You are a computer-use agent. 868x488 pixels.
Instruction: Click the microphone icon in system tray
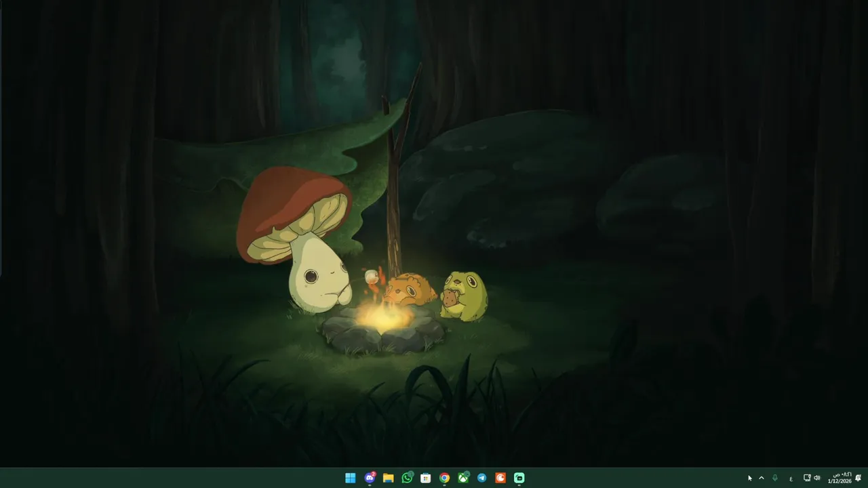point(775,478)
